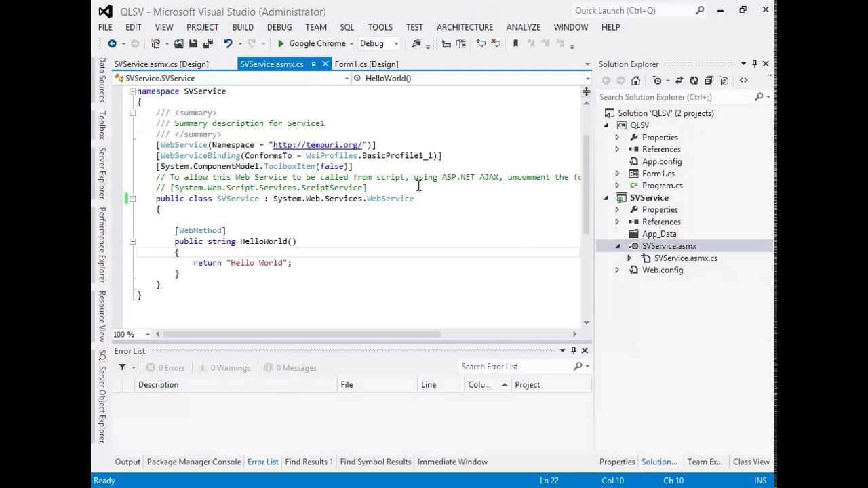Viewport: 868px width, 488px height.
Task: Toggle the 0 Messages filter
Action: (290, 367)
